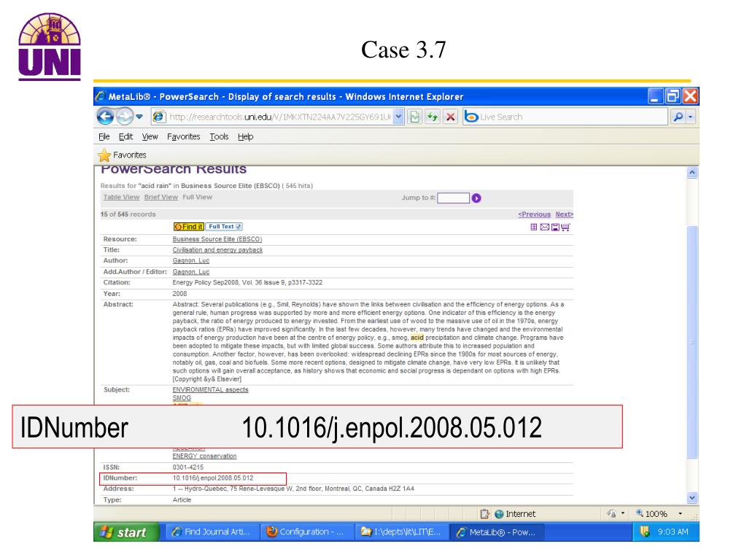Image resolution: width=747 pixels, height=560 pixels.
Task: Click the add to basket record icon
Action: (x=533, y=227)
